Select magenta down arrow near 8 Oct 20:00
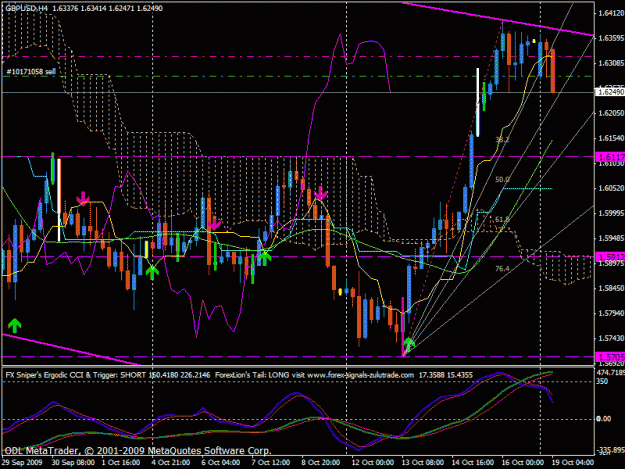 pyautogui.click(x=321, y=193)
